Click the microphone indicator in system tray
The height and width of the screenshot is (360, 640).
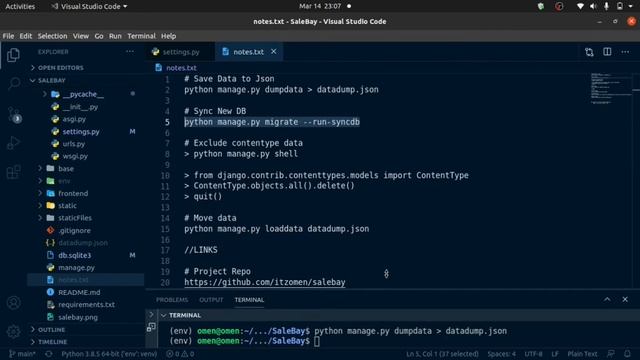click(x=607, y=7)
